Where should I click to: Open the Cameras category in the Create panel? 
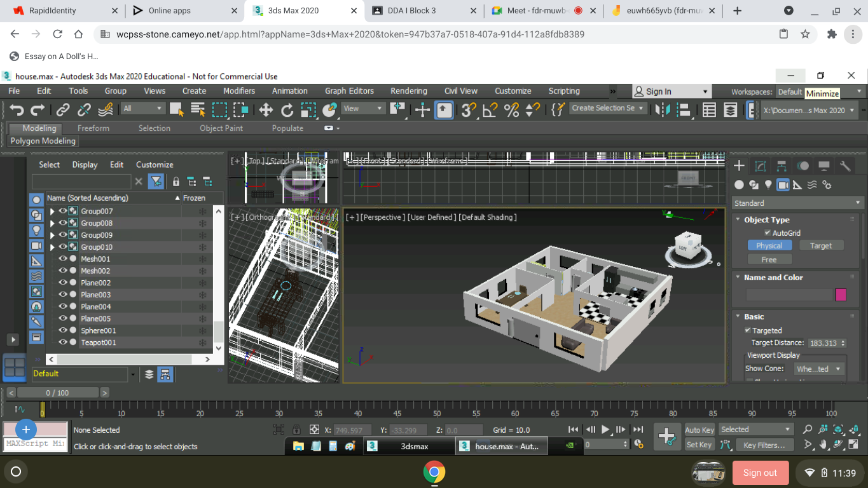click(783, 184)
